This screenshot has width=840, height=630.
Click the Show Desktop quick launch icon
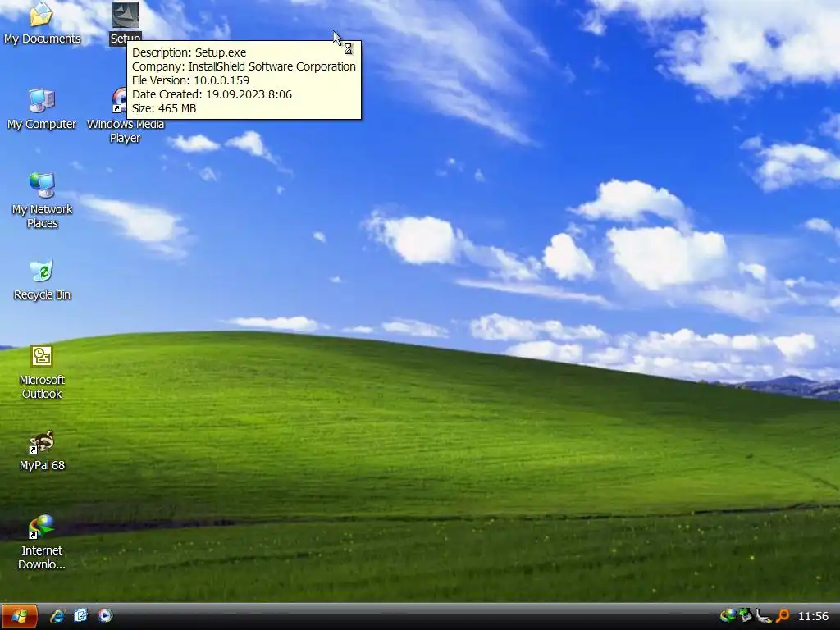[x=81, y=616]
